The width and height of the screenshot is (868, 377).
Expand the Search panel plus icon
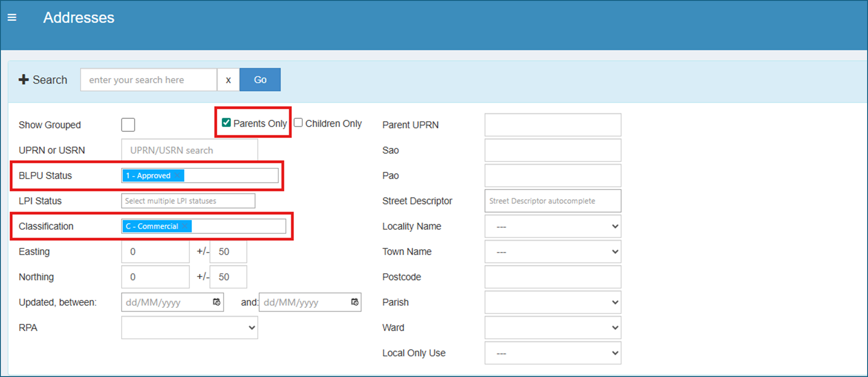[24, 80]
